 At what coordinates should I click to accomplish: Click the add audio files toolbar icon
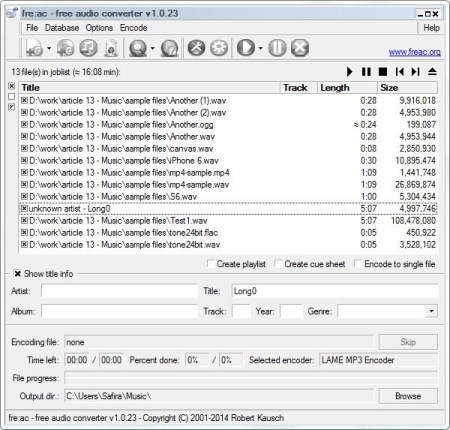pyautogui.click(x=34, y=48)
